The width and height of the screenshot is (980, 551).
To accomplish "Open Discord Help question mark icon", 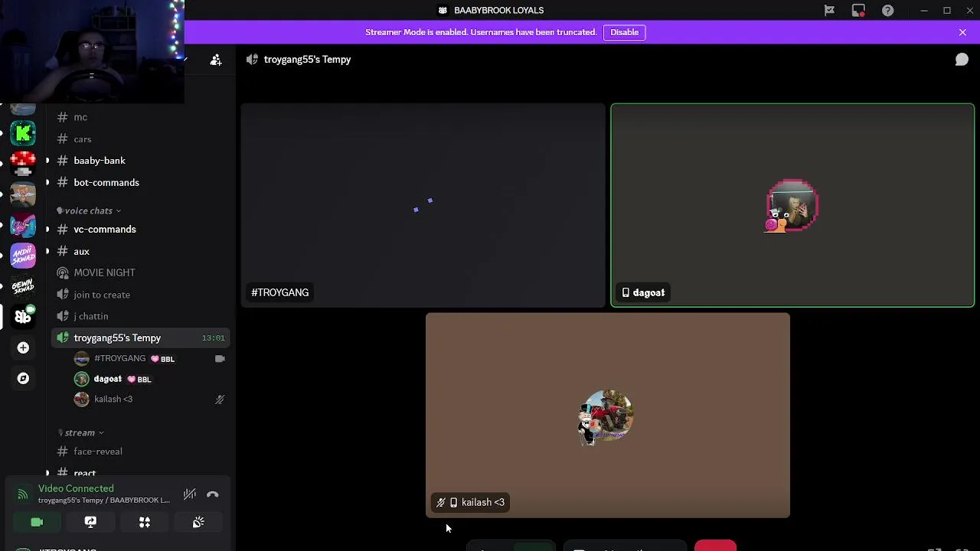I will 887,10.
